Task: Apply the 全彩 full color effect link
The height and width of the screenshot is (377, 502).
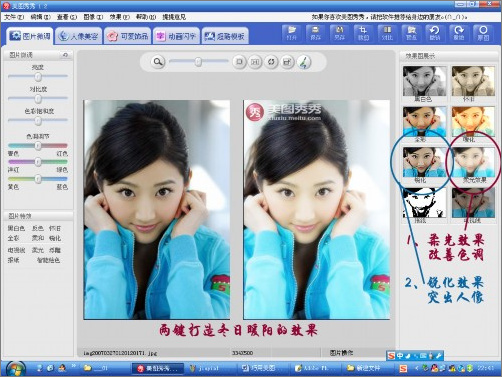Action: (x=13, y=238)
